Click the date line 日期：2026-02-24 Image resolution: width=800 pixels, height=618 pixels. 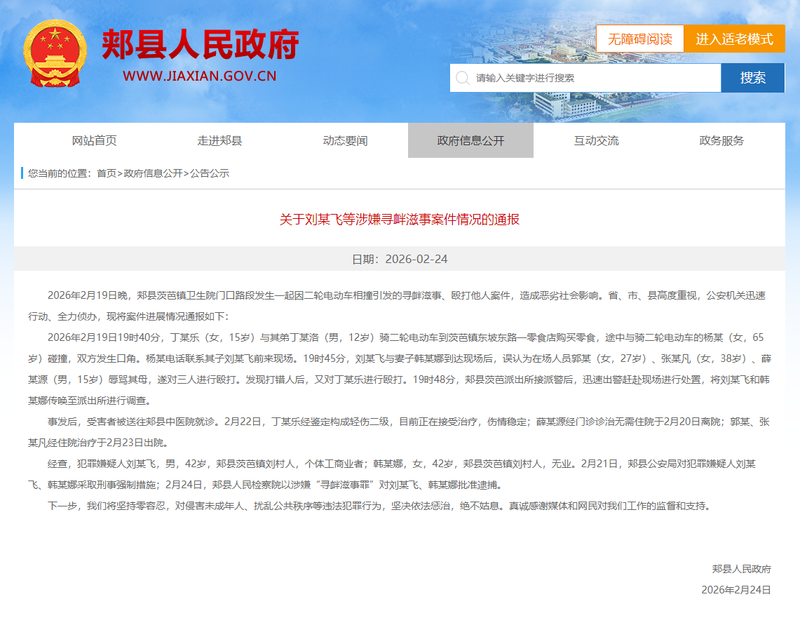click(x=399, y=259)
